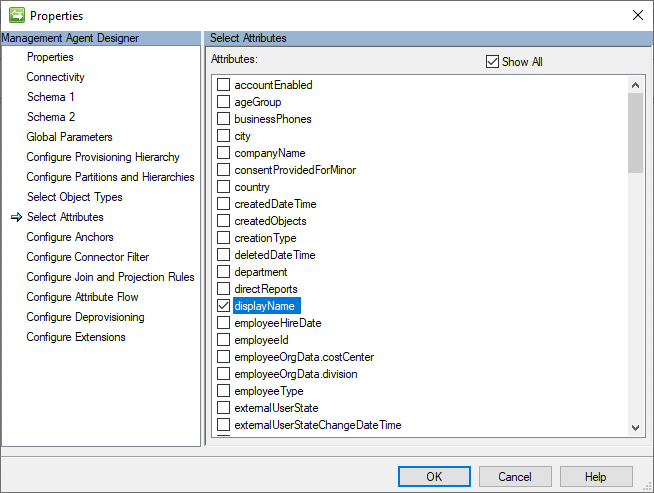Check the ageGroup attribute box
Image resolution: width=654 pixels, height=493 pixels.
point(224,102)
